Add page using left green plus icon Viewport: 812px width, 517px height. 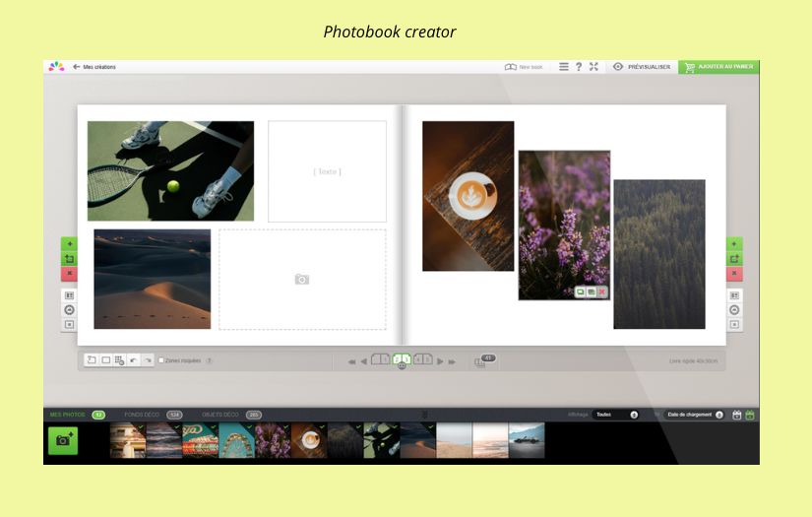pyautogui.click(x=70, y=243)
